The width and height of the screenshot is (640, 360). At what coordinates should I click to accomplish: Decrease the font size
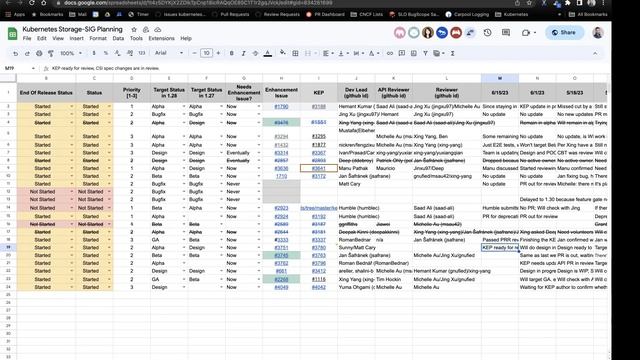(x=194, y=53)
